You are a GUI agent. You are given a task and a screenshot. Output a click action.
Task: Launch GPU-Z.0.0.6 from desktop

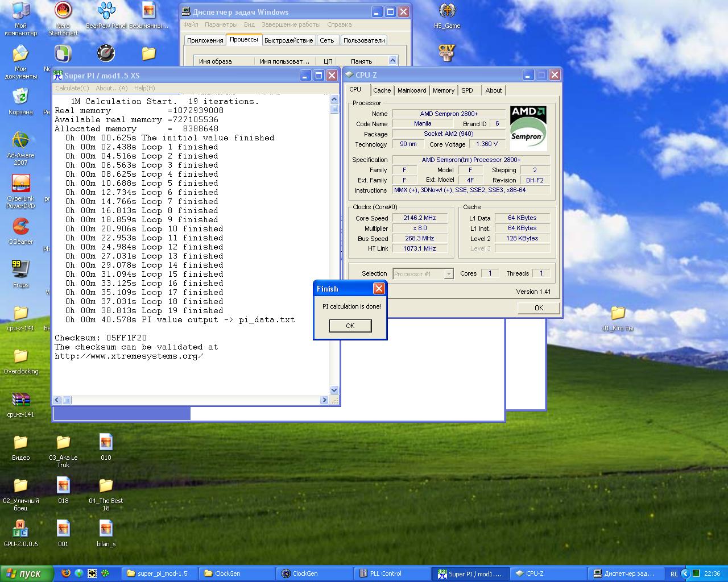click(x=20, y=533)
